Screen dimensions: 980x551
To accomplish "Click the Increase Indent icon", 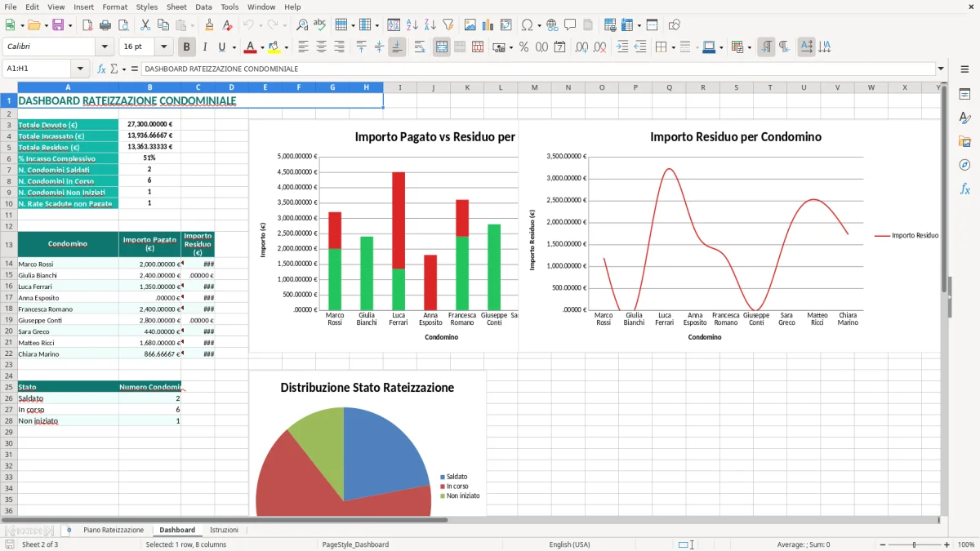I will tap(622, 47).
